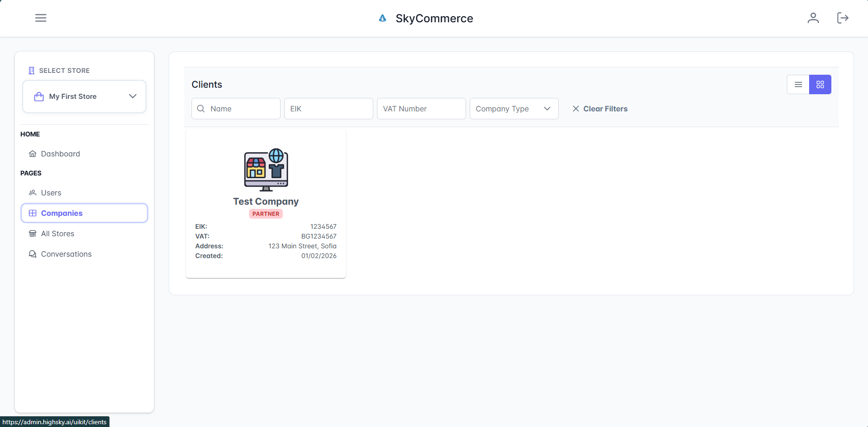The image size is (868, 427).
Task: Click the Companies grid icon
Action: click(x=32, y=213)
